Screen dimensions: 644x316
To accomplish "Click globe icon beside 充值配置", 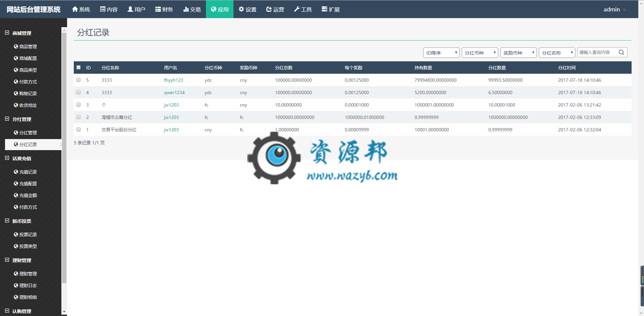I will [x=16, y=183].
